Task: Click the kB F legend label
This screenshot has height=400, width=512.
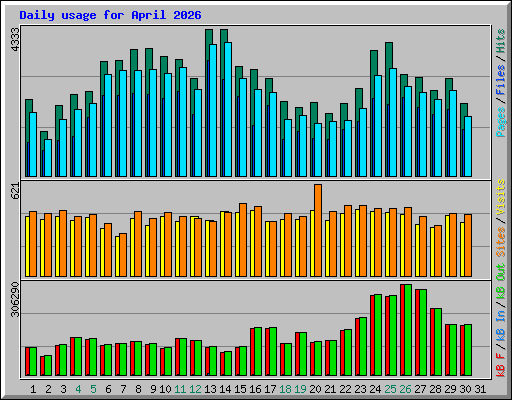Action: (x=501, y=365)
